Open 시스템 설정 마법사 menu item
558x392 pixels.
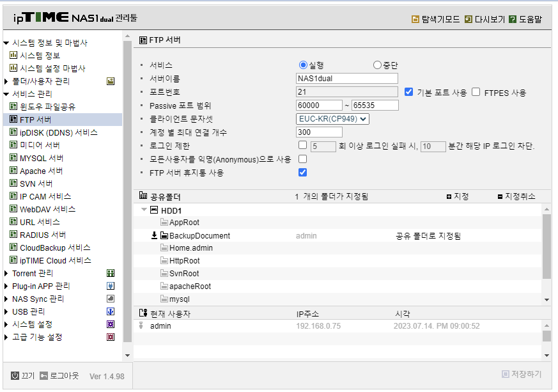[52, 68]
